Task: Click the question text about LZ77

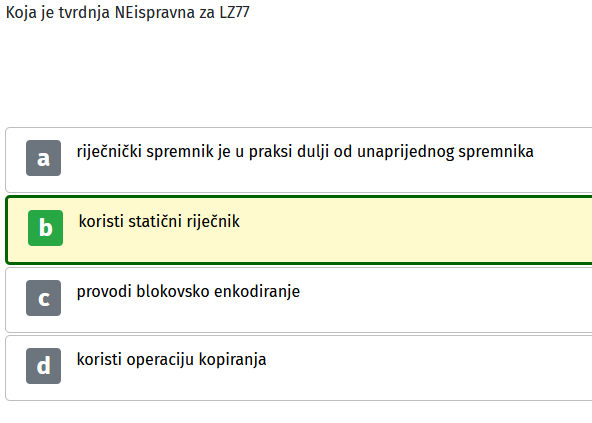Action: tap(128, 13)
